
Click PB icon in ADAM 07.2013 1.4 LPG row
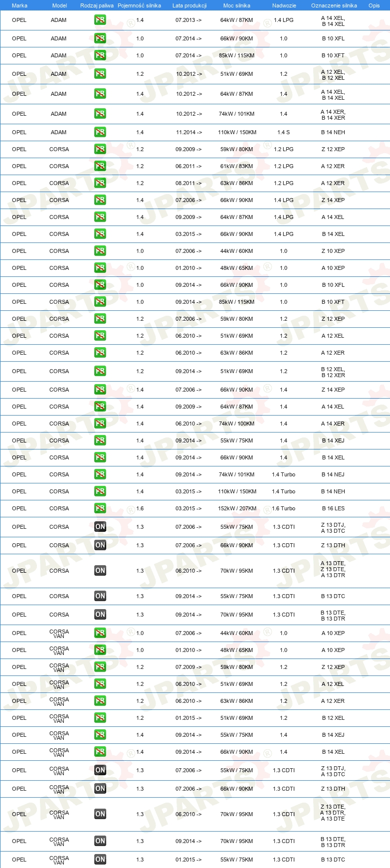(x=100, y=20)
